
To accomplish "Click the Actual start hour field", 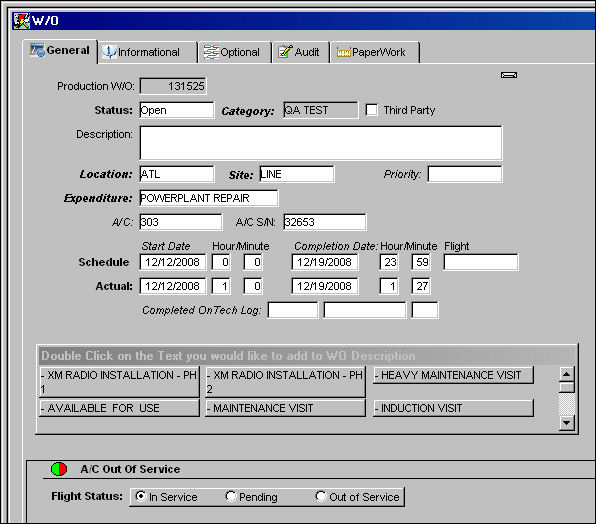I will click(221, 286).
